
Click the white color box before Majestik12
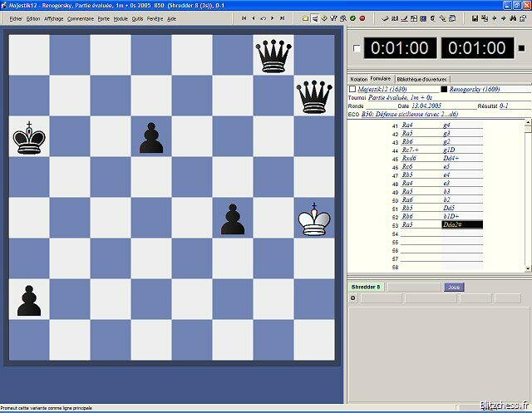pos(352,88)
